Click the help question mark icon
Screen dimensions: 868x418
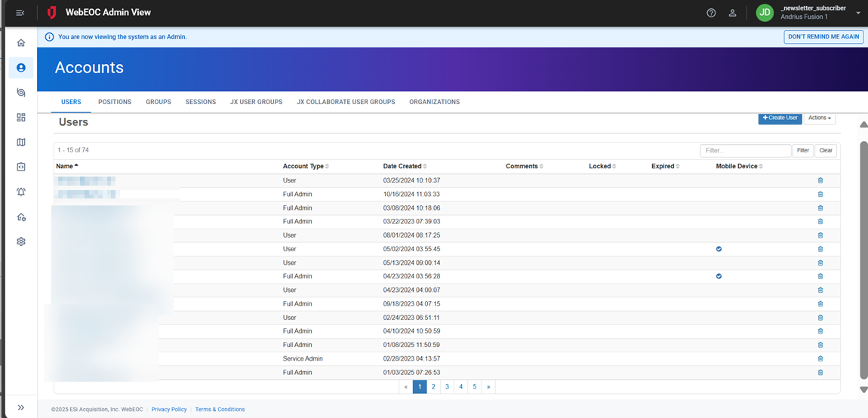click(x=711, y=13)
